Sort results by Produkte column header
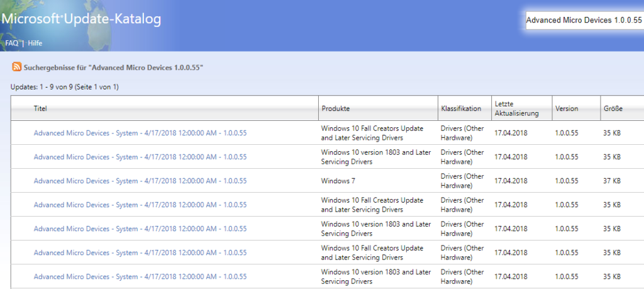This screenshot has height=289, width=644. pos(336,109)
